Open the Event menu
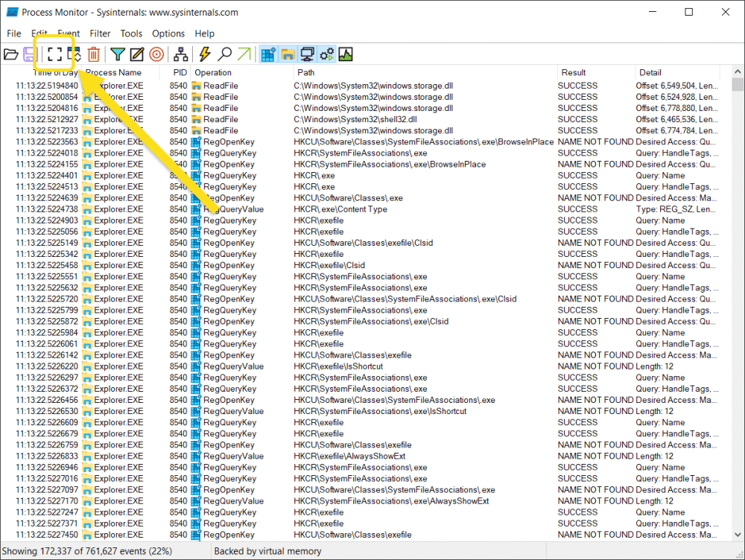The width and height of the screenshot is (745, 560). coord(69,34)
